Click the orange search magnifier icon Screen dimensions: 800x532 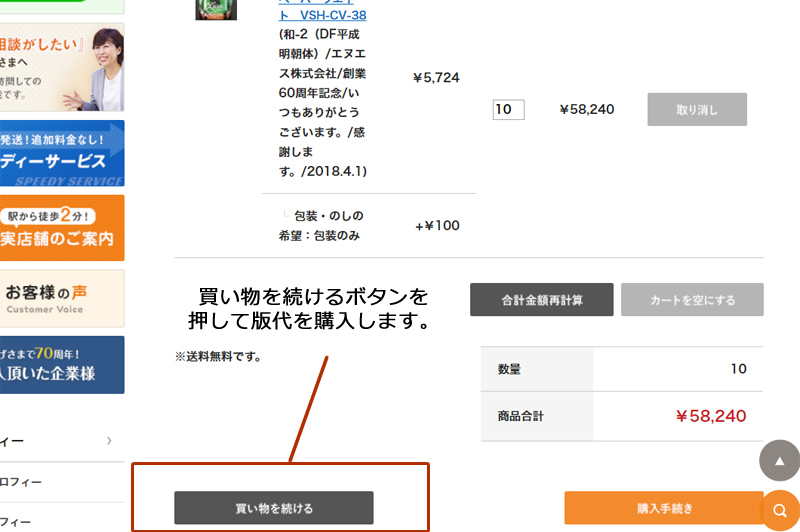pos(779,511)
